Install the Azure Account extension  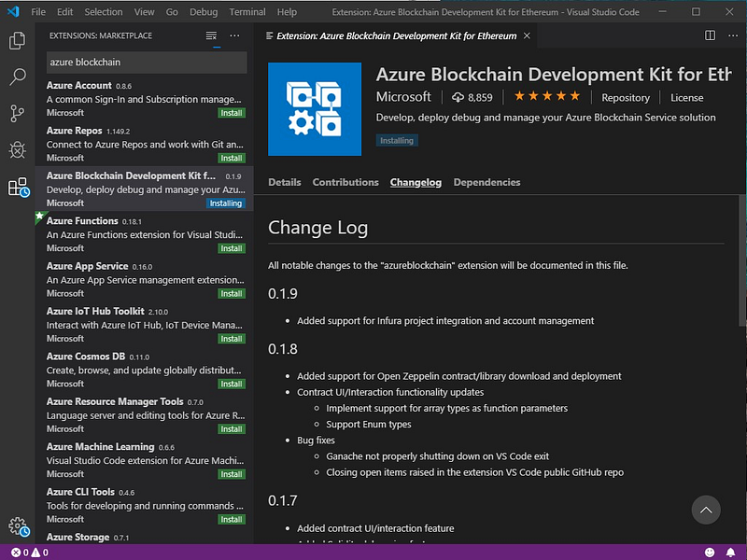(232, 113)
